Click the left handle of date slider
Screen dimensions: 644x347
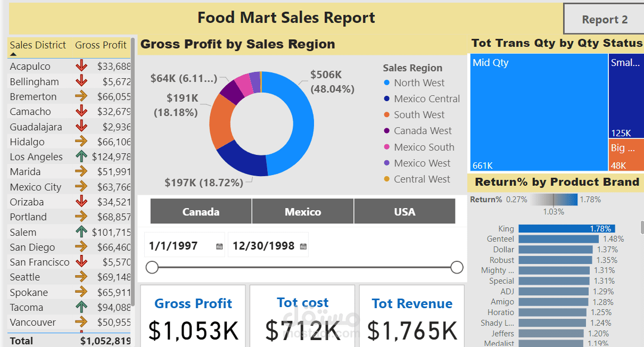(x=152, y=267)
